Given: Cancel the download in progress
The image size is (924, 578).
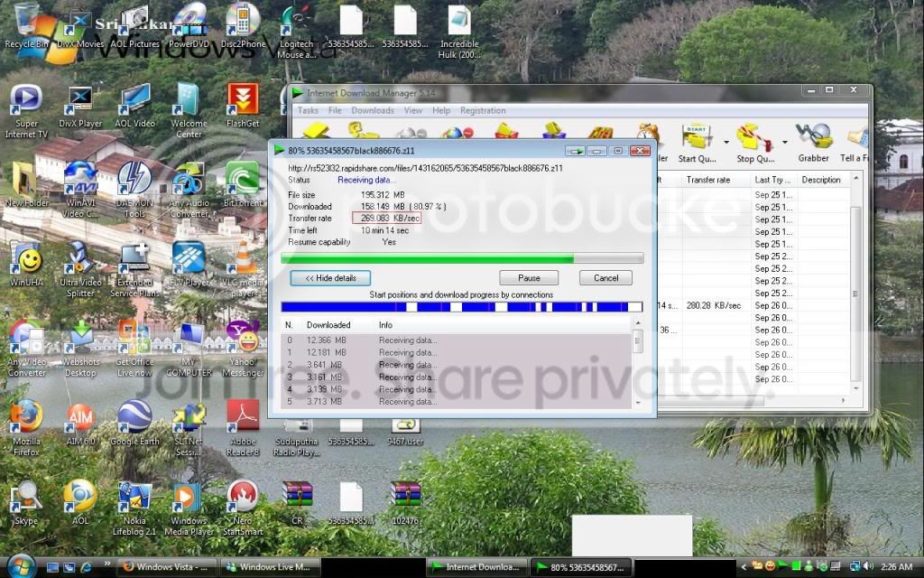Looking at the screenshot, I should coord(605,278).
